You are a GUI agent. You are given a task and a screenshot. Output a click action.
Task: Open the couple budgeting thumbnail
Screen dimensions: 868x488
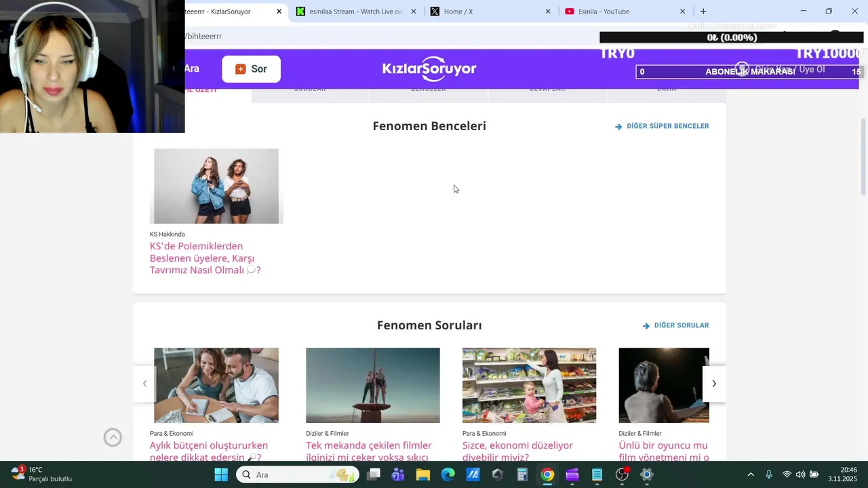tap(216, 385)
